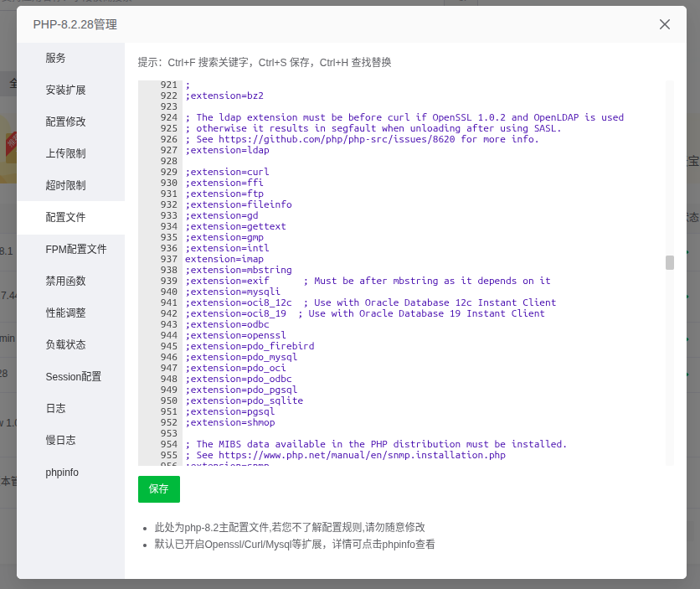Click the green 保存 button
The height and width of the screenshot is (589, 700).
tap(158, 488)
